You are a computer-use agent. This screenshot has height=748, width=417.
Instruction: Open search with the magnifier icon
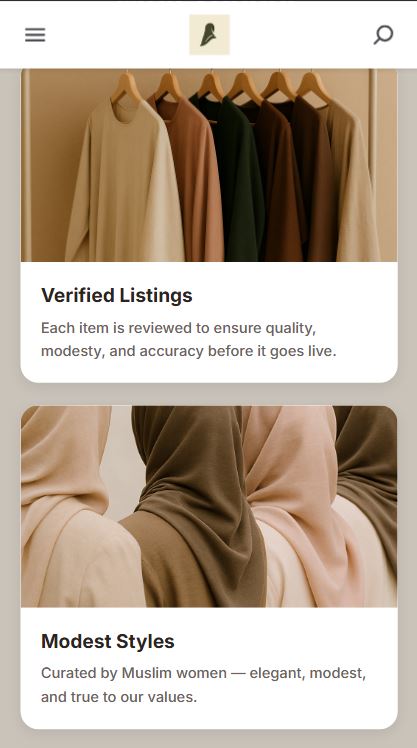click(384, 35)
